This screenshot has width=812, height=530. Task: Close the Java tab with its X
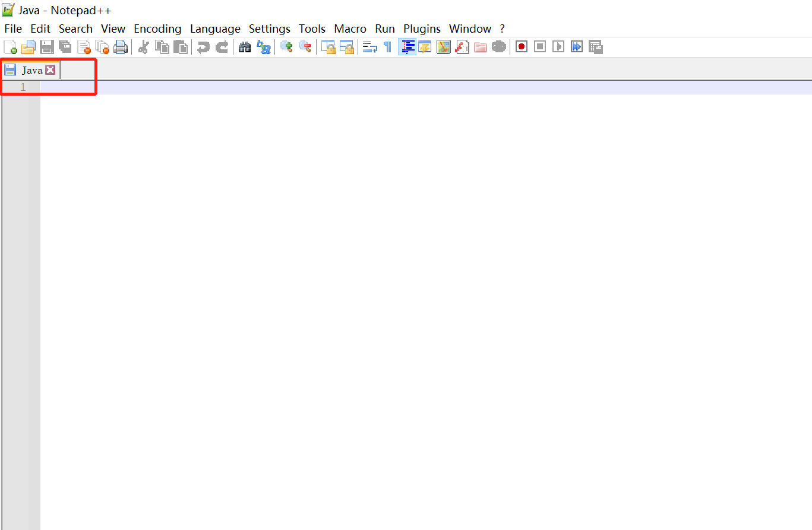coord(50,70)
